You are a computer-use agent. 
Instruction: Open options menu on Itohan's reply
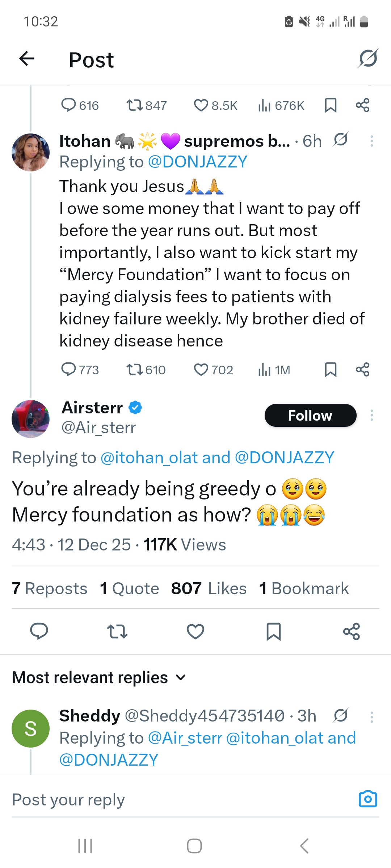pos(372,141)
